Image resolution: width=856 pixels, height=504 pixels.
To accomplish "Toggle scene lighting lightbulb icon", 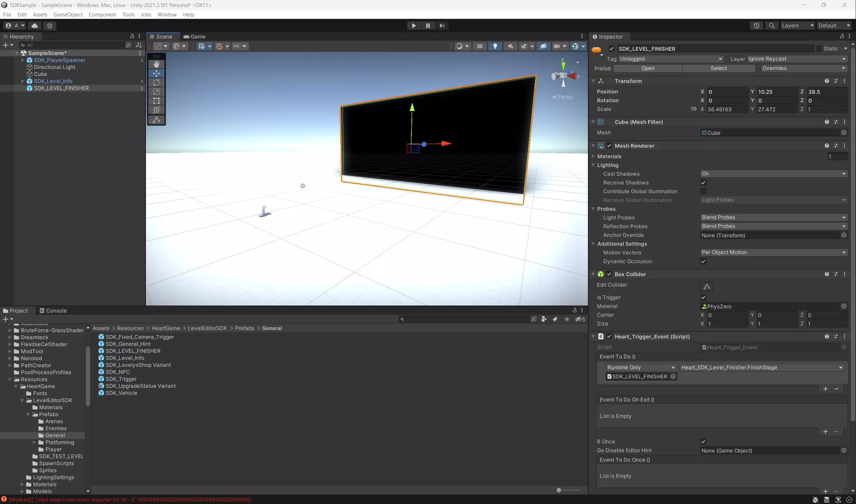I will tap(495, 46).
